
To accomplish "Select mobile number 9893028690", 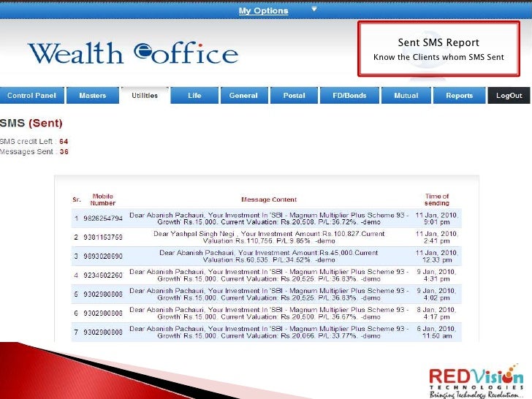I will [x=103, y=256].
